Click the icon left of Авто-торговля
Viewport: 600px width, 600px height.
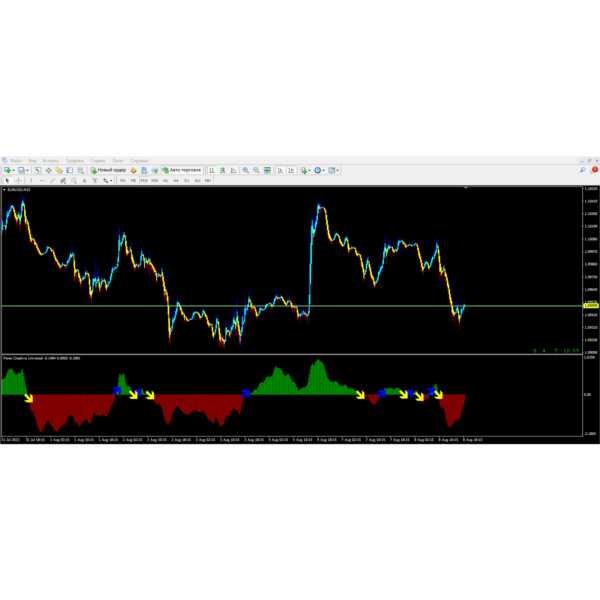point(155,170)
